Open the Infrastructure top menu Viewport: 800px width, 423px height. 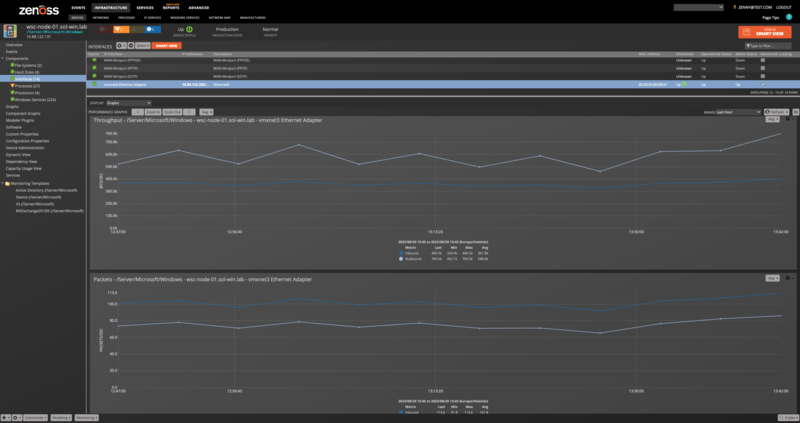coord(111,8)
